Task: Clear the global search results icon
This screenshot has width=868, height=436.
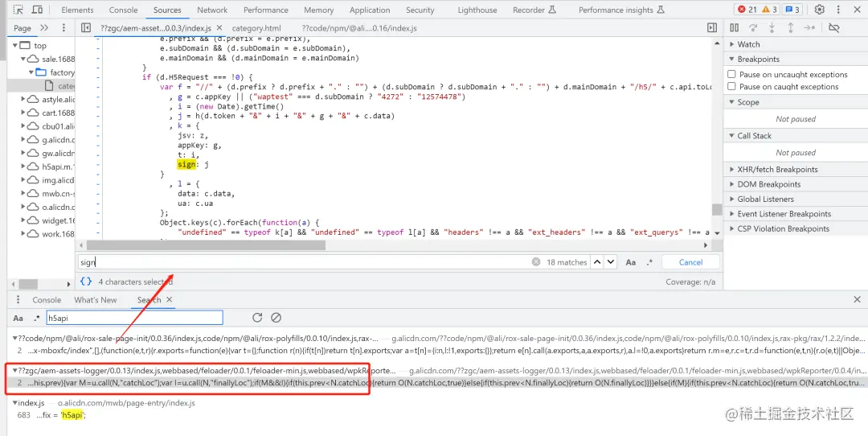Action: pyautogui.click(x=276, y=318)
